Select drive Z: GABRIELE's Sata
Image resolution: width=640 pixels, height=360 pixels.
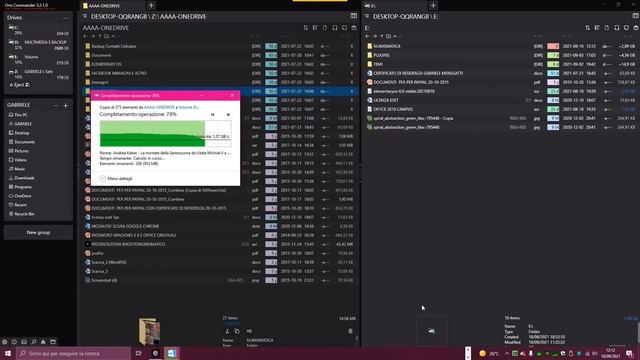pos(38,74)
